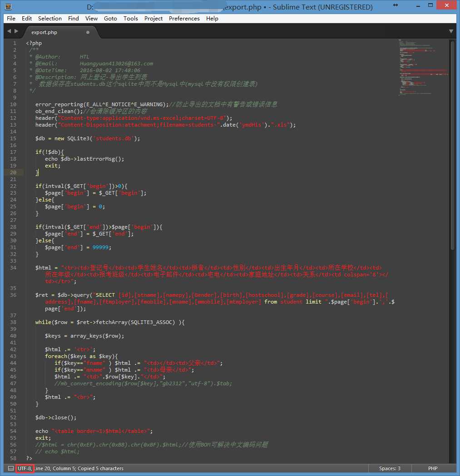Click the double-arrow icon in title bar

pos(395,5)
